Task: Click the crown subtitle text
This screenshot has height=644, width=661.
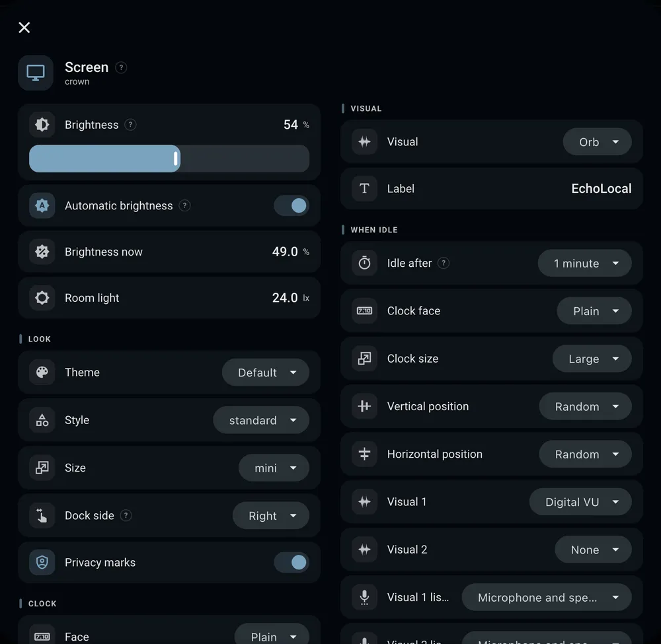Action: 77,82
